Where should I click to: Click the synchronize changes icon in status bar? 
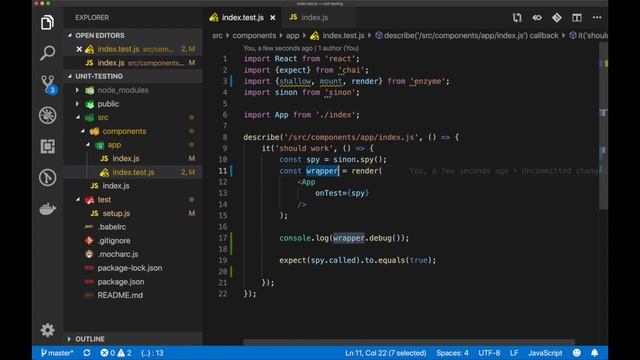87,353
